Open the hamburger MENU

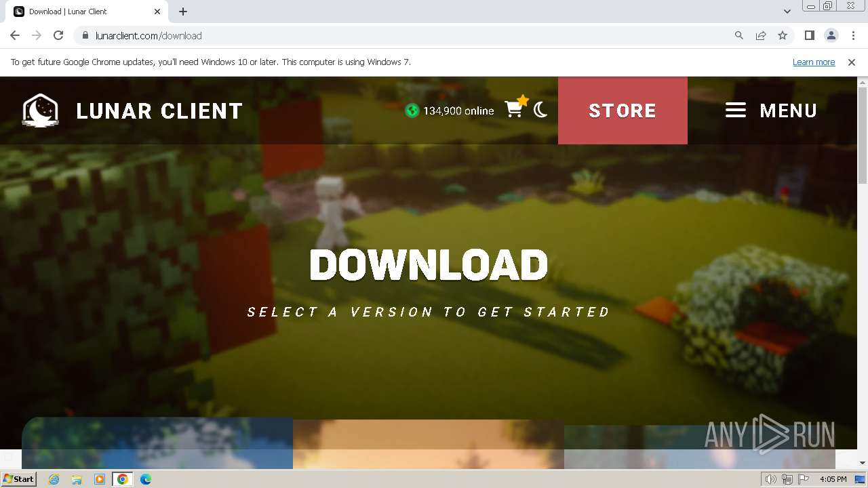pos(771,110)
